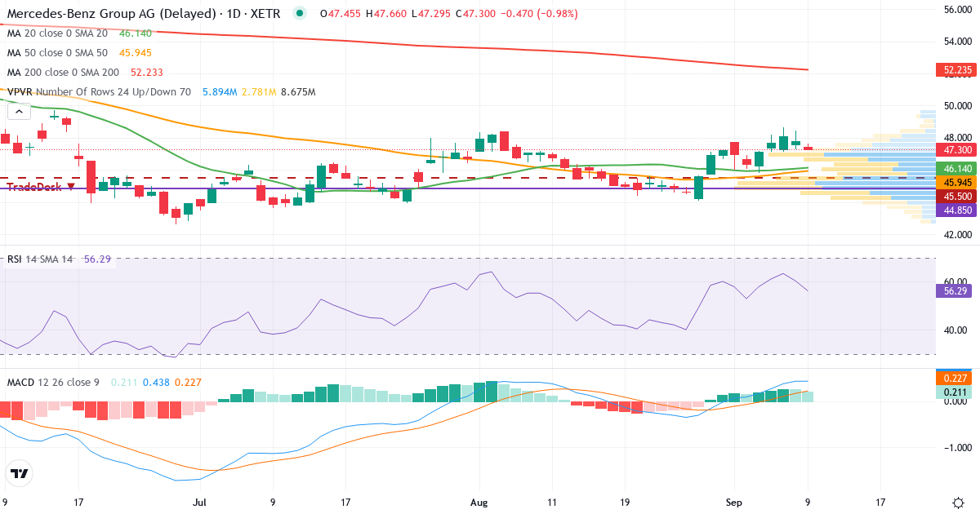The width and height of the screenshot is (980, 514).
Task: Click the VPVR down volume 2.781M value
Action: pyautogui.click(x=258, y=92)
